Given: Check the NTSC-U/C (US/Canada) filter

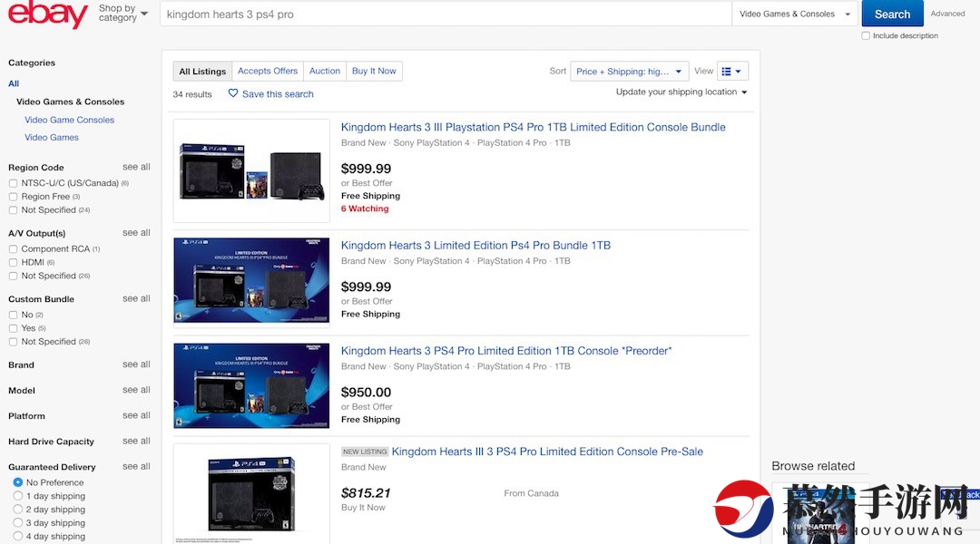Looking at the screenshot, I should pos(13,183).
